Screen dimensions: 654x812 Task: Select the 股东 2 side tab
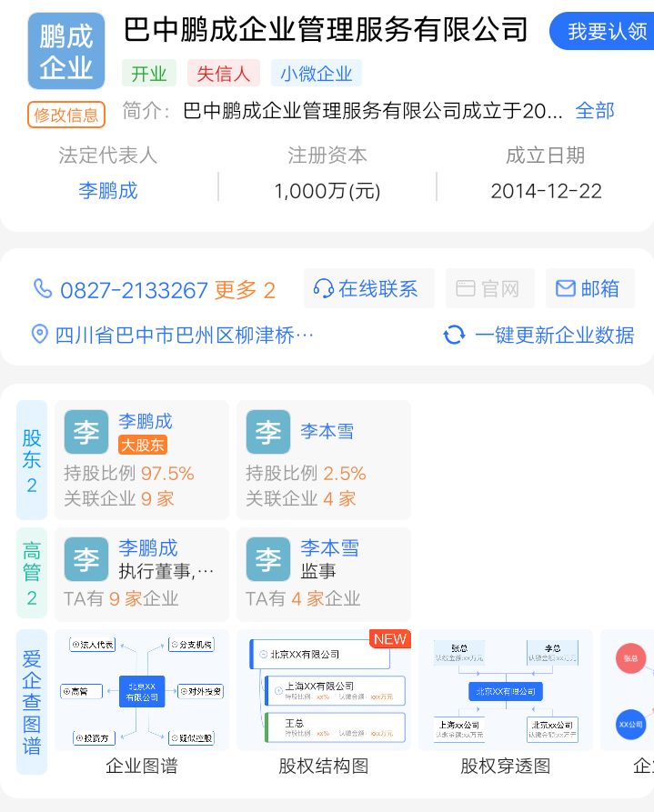pos(32,460)
